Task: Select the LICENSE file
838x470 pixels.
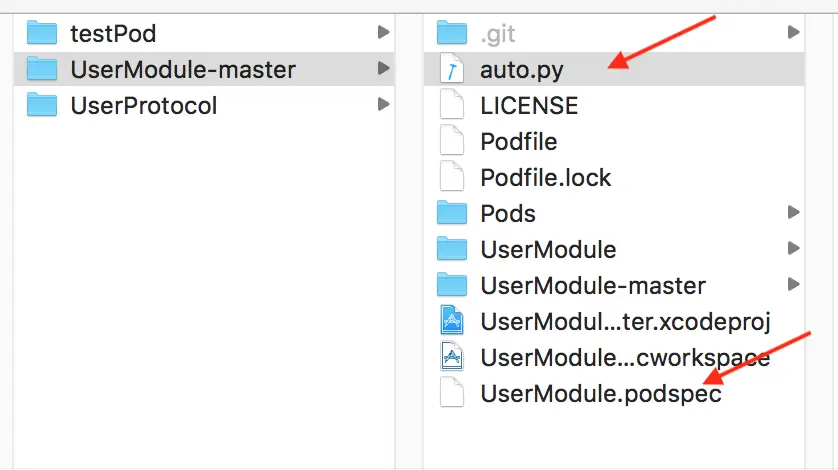Action: coord(529,105)
